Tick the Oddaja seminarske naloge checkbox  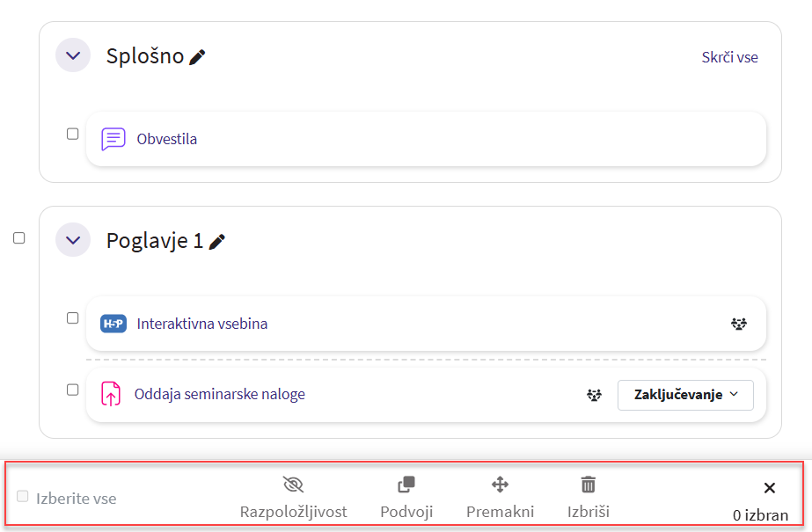[x=73, y=390]
